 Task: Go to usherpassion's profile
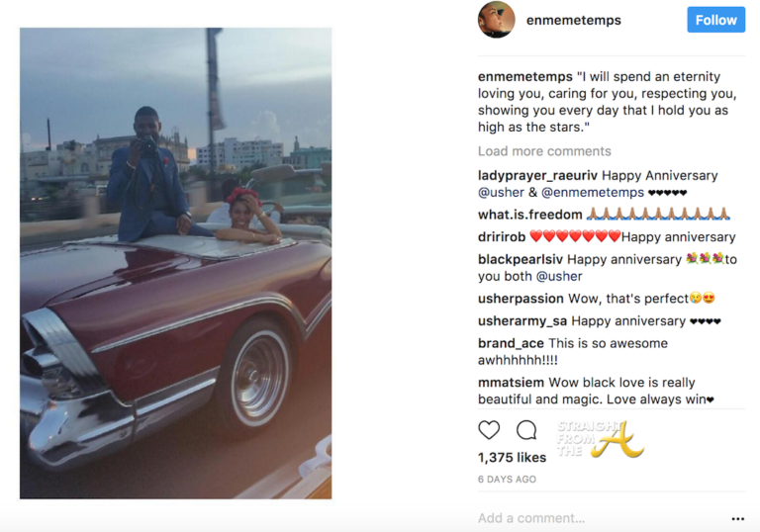(521, 299)
